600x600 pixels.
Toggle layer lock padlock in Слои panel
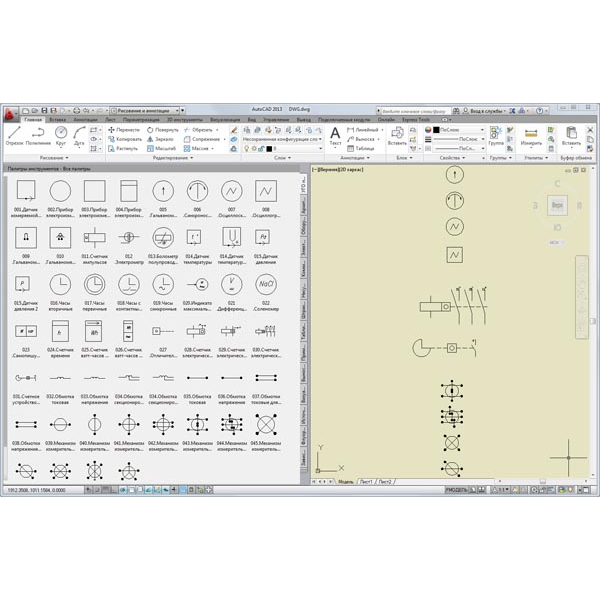tap(261, 148)
